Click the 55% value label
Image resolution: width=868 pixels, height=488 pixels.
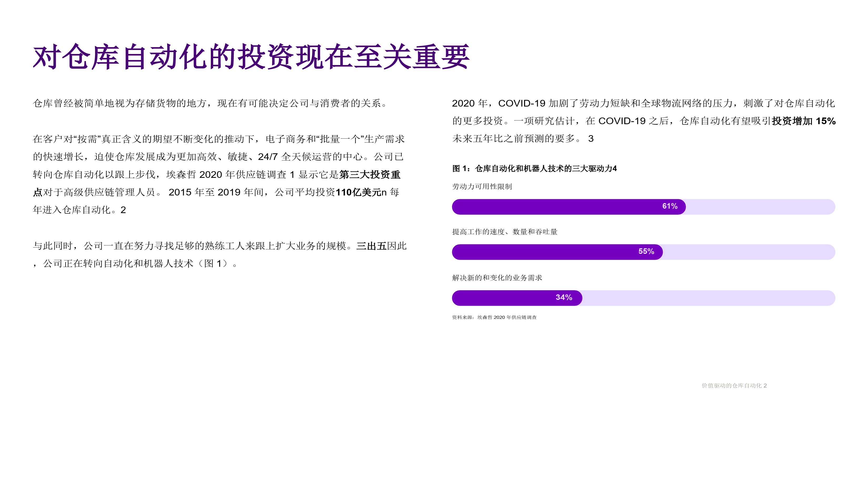(x=646, y=251)
